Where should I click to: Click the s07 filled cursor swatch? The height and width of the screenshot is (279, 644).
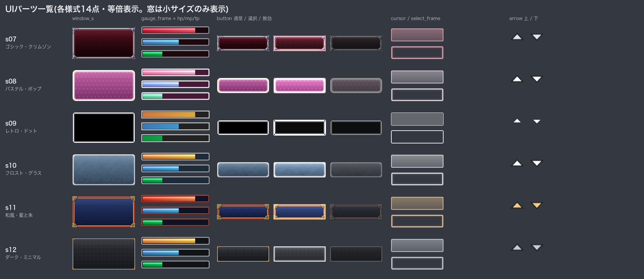(417, 35)
